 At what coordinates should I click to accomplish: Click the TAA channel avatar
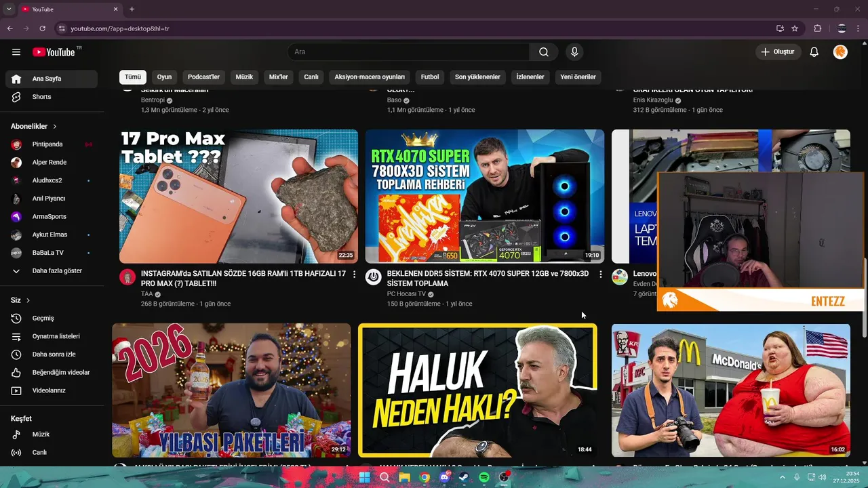pos(127,277)
